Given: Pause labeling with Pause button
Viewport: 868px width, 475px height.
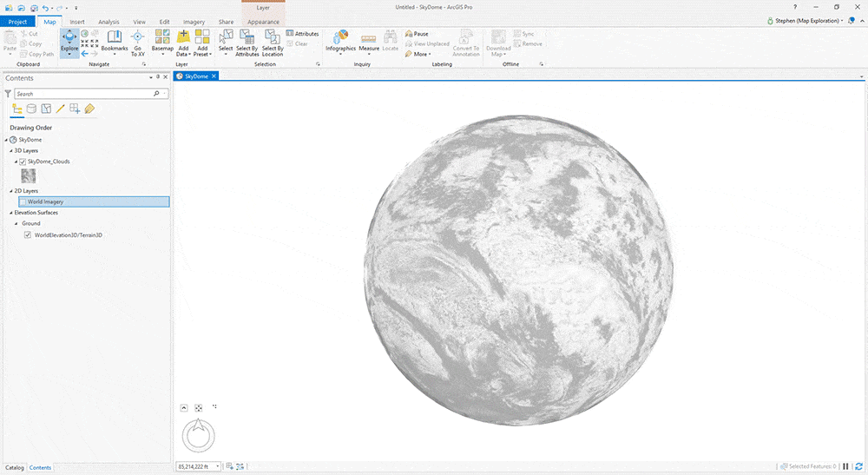Looking at the screenshot, I should click(416, 34).
